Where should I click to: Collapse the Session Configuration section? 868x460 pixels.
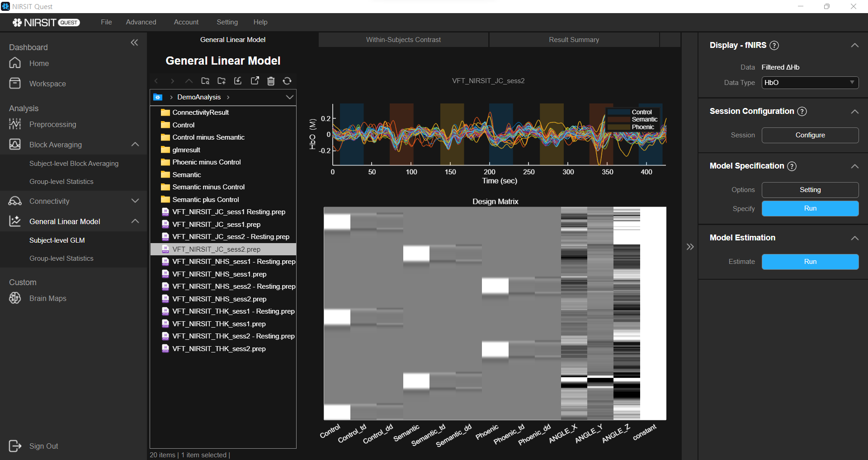click(x=854, y=111)
